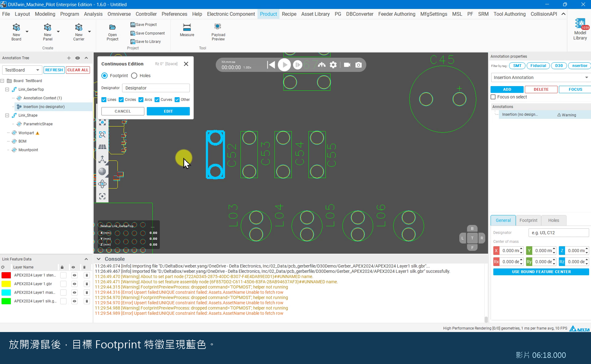Select the Measure tool
Image resolution: width=591 pixels, height=364 pixels.
point(187,30)
